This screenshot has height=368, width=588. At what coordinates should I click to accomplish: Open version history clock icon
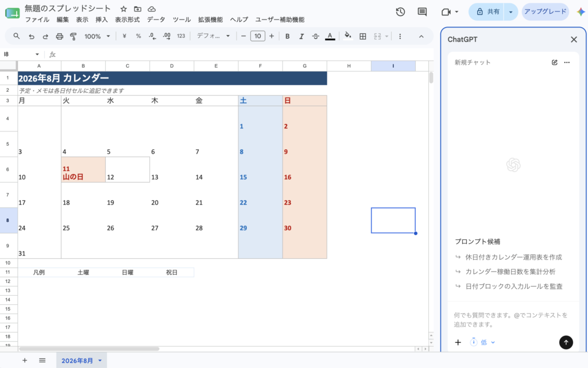point(400,11)
